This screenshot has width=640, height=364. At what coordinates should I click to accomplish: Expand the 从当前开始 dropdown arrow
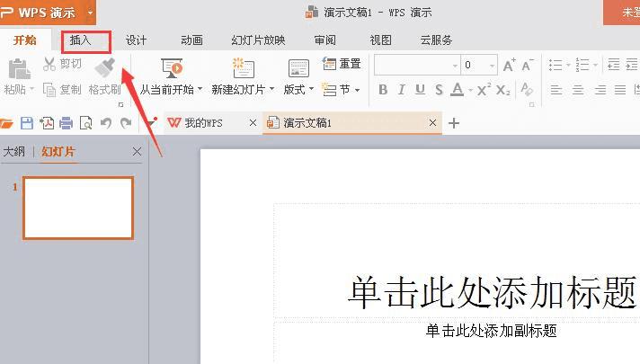[200, 89]
